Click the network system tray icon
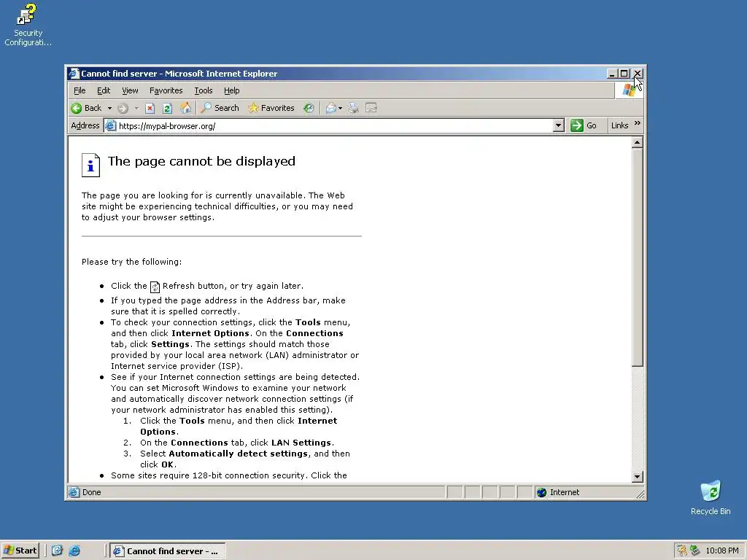747x560 pixels. tap(694, 551)
